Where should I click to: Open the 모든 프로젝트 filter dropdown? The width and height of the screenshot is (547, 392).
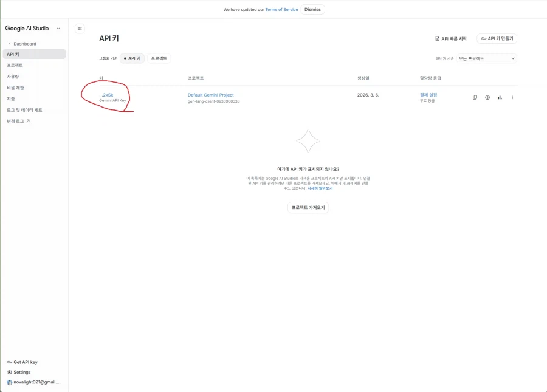click(x=486, y=58)
